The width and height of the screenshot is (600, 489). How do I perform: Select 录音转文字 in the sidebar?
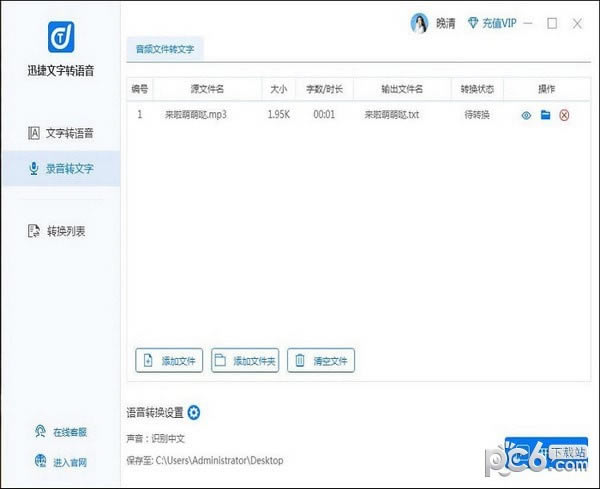tap(60, 169)
